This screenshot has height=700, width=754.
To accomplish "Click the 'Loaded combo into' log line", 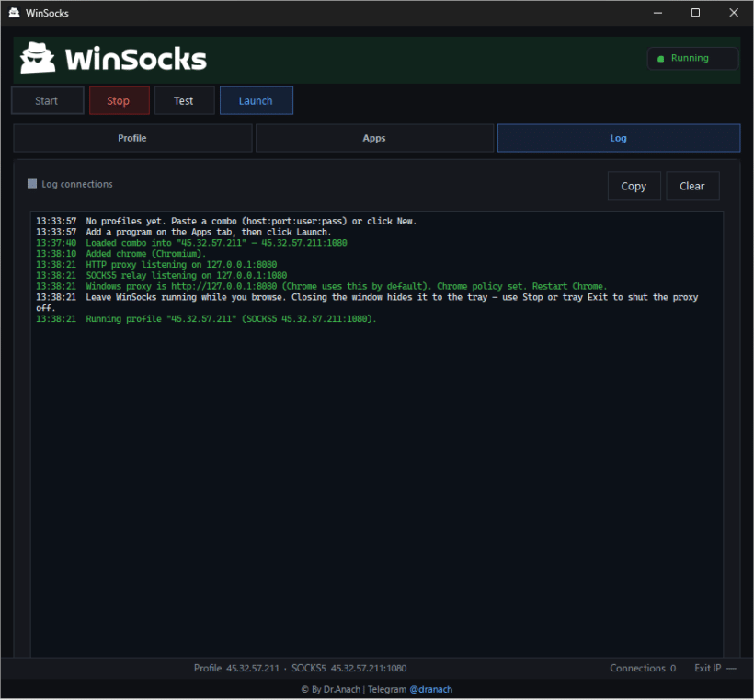I will click(x=191, y=243).
